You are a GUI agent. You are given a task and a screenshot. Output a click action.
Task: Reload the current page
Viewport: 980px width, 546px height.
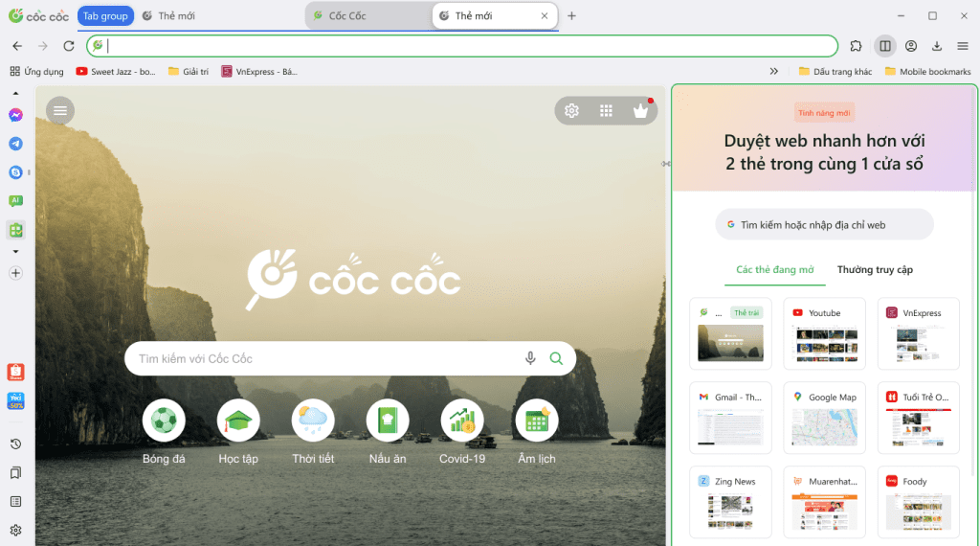(x=69, y=46)
